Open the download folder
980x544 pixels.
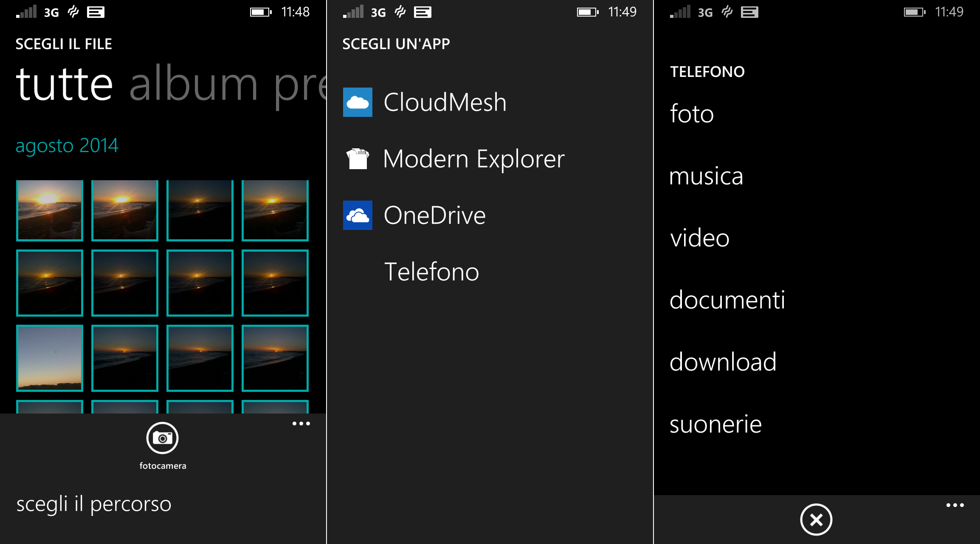(x=723, y=362)
